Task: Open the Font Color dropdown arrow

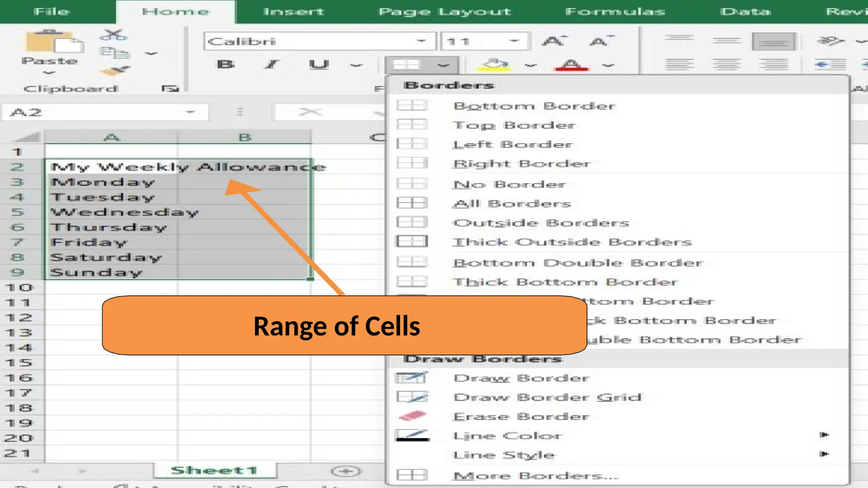Action: click(608, 65)
